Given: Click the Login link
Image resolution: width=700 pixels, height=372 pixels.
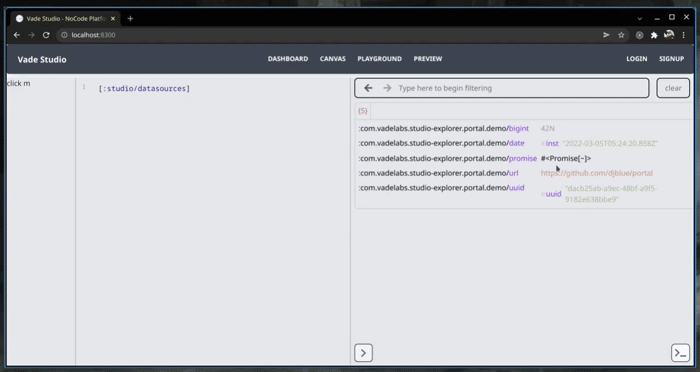Looking at the screenshot, I should coord(637,59).
